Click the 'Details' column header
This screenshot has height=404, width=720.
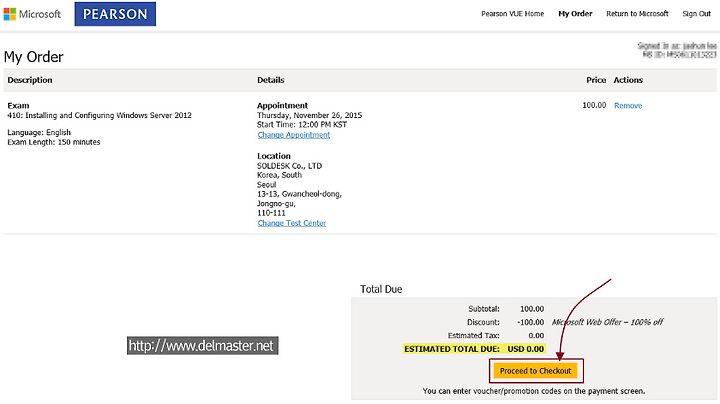point(270,80)
